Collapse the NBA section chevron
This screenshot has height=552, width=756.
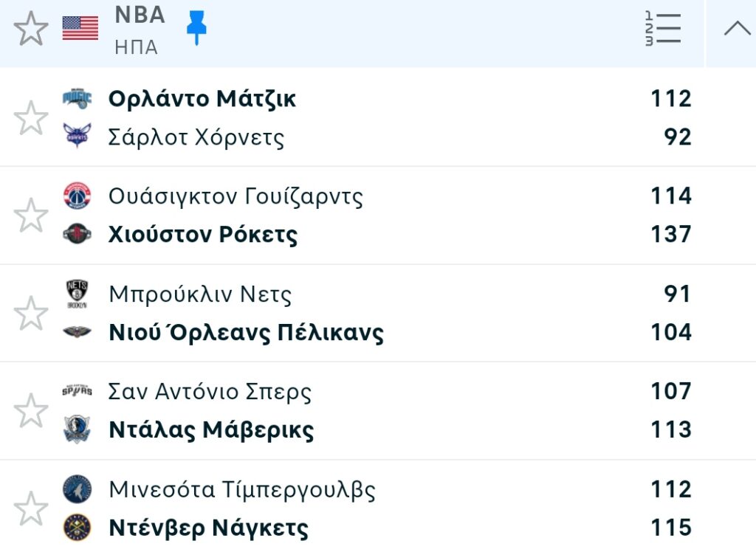737,30
